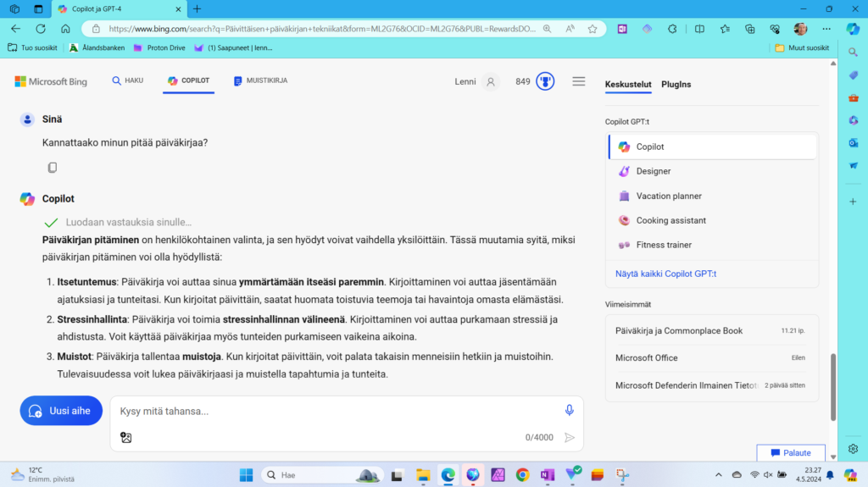Copy the user message with the clipboard icon
Screen dimensions: 868x487
click(x=52, y=167)
